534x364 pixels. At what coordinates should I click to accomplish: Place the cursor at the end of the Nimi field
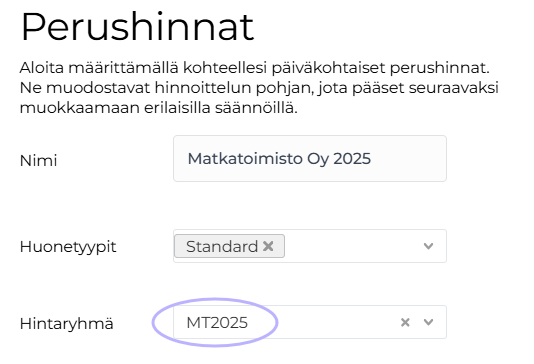407,159
